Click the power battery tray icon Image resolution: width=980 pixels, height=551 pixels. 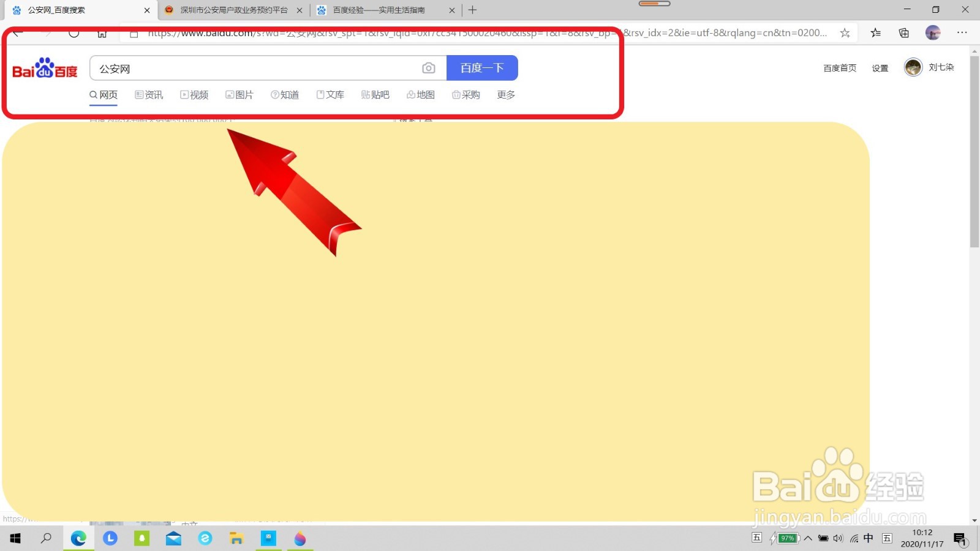824,539
